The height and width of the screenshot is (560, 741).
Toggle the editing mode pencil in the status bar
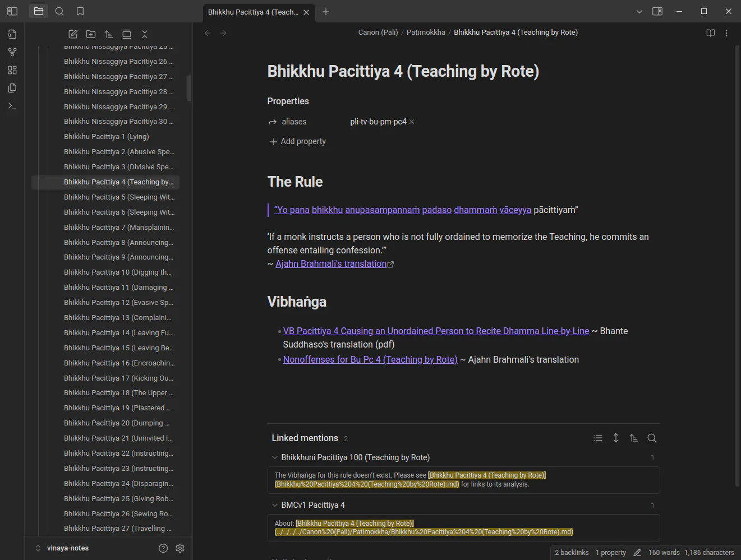tap(637, 553)
